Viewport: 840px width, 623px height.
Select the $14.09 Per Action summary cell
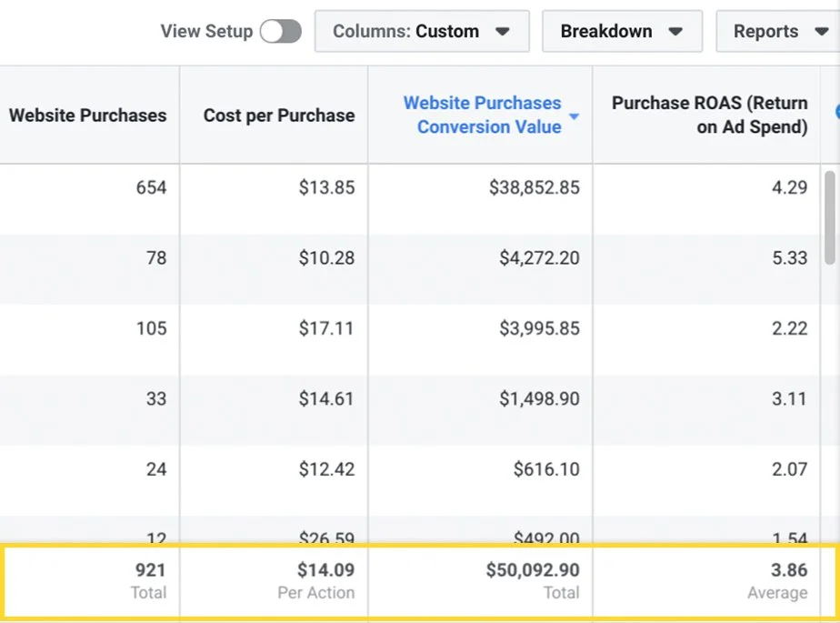pos(325,580)
